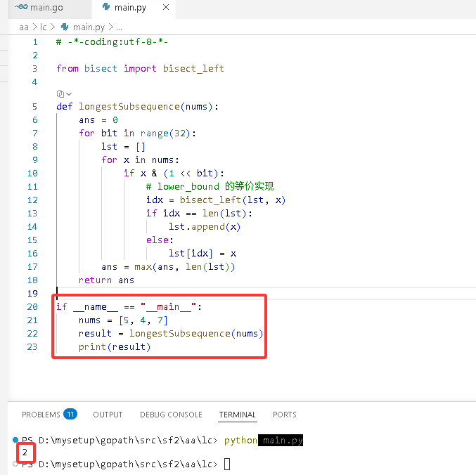
Task: Click the '# lower_bound' comment line
Action: pyautogui.click(x=210, y=186)
